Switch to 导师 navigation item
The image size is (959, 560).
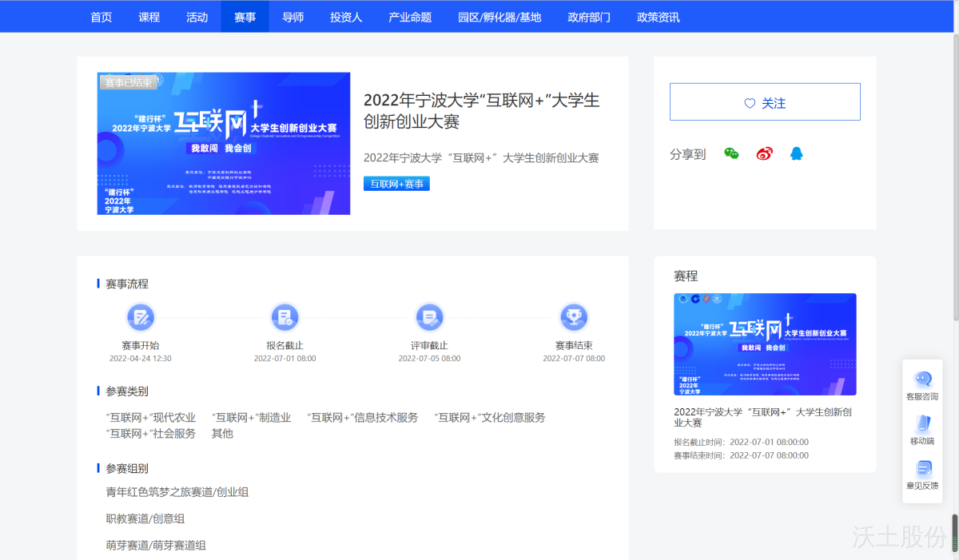click(x=293, y=17)
